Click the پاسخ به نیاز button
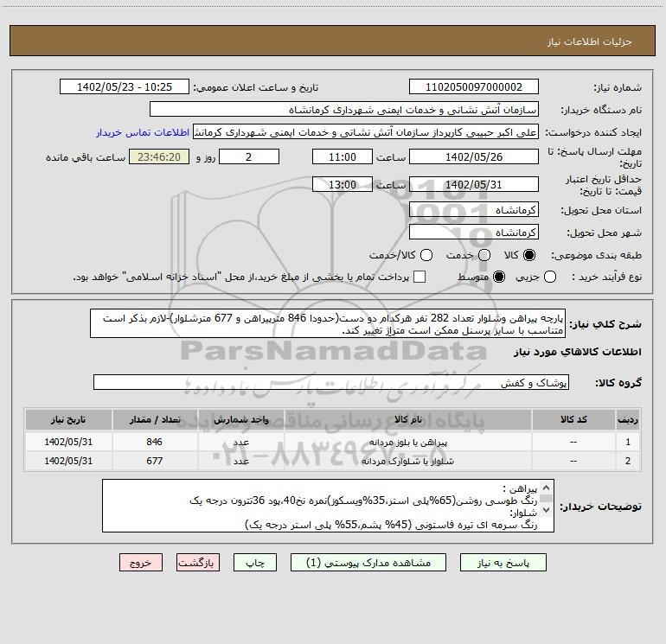The height and width of the screenshot is (644, 666). [x=503, y=563]
